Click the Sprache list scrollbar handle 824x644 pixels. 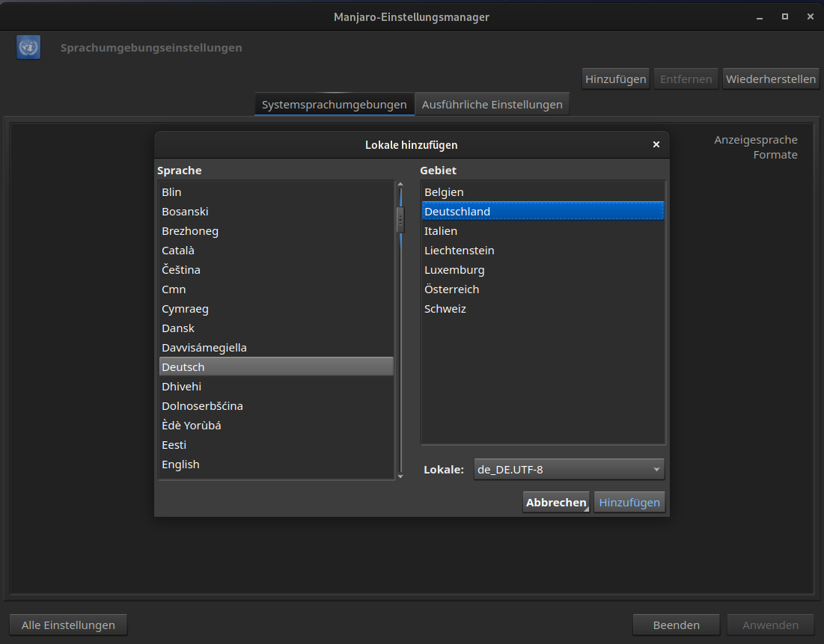(x=400, y=220)
